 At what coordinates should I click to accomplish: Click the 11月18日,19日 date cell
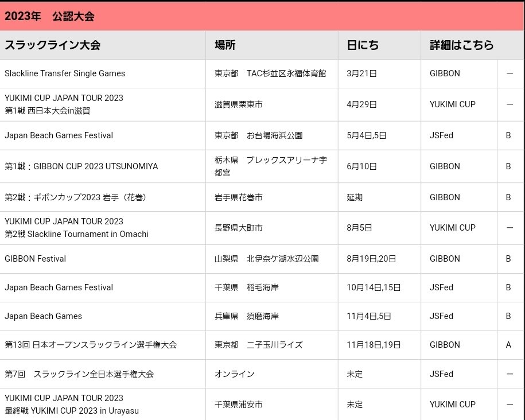(374, 345)
